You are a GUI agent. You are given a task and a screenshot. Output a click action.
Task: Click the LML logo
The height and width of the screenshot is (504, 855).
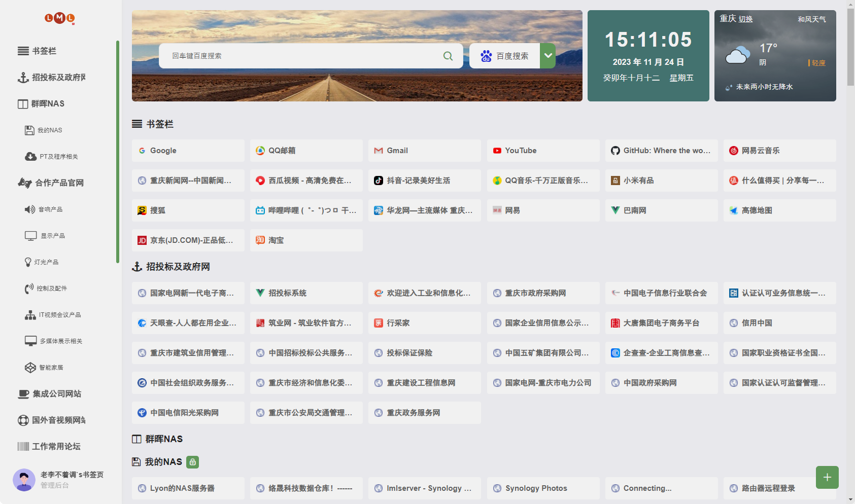(x=60, y=18)
